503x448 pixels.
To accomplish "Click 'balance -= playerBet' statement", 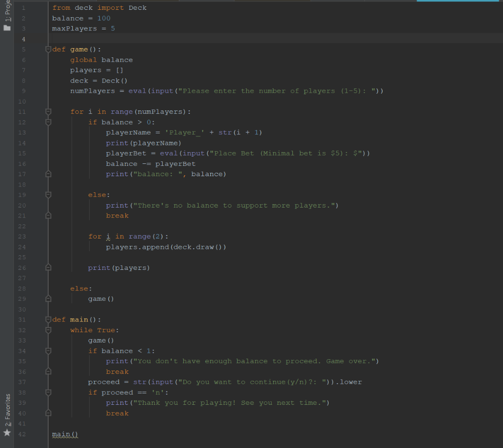I will (151, 164).
